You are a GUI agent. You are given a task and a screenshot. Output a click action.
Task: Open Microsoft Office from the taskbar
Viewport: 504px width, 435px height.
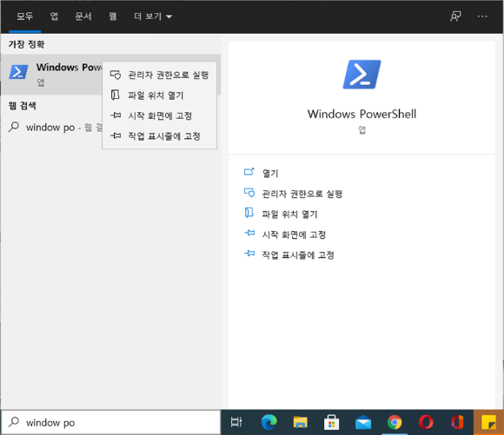click(x=457, y=422)
